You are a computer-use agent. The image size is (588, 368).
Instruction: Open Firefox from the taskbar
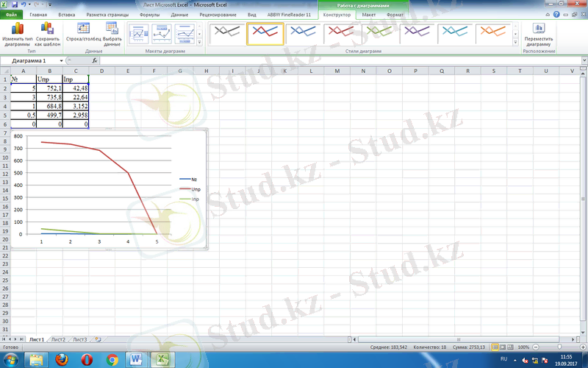(62, 360)
